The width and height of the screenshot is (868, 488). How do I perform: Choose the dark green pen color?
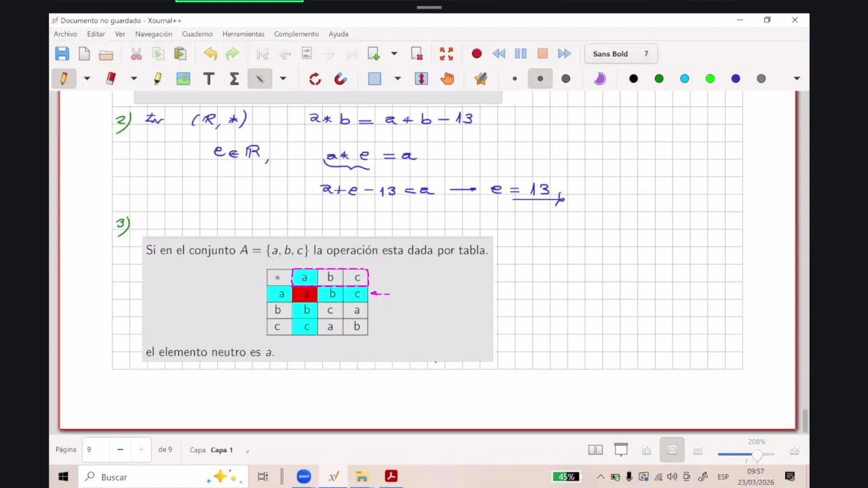point(659,79)
